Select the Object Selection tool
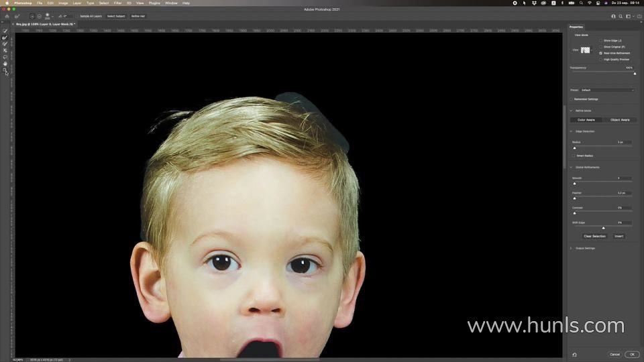 [x=5, y=50]
